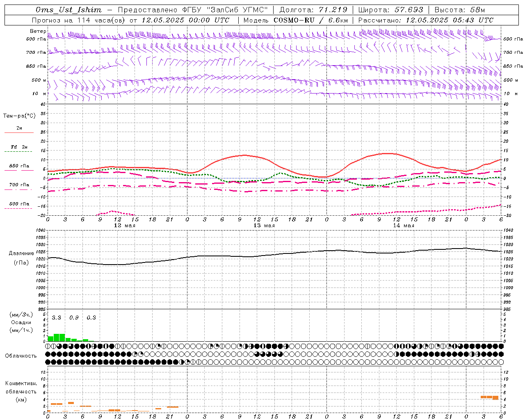Click the (гПа) unit label under Давление

pos(21,263)
